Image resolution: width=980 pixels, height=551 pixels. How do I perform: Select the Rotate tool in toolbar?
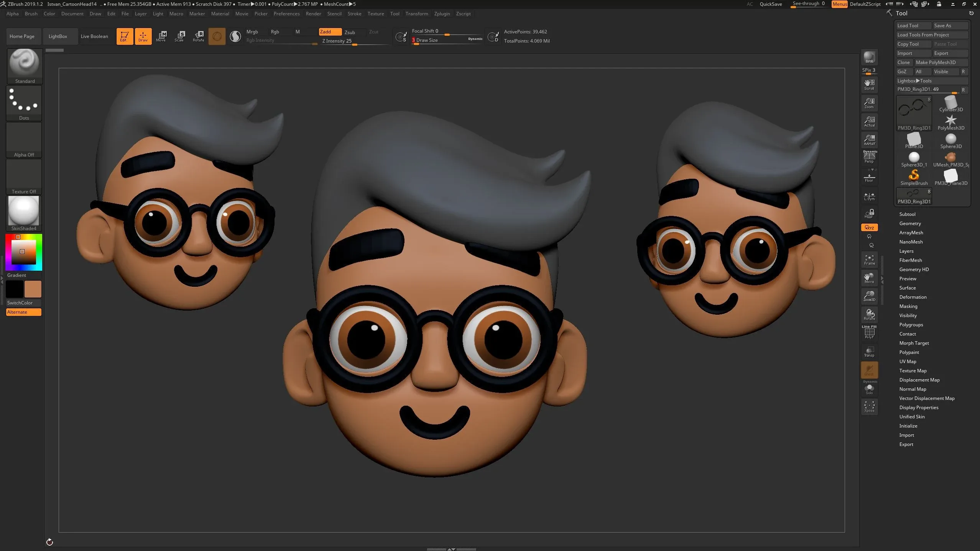click(198, 36)
